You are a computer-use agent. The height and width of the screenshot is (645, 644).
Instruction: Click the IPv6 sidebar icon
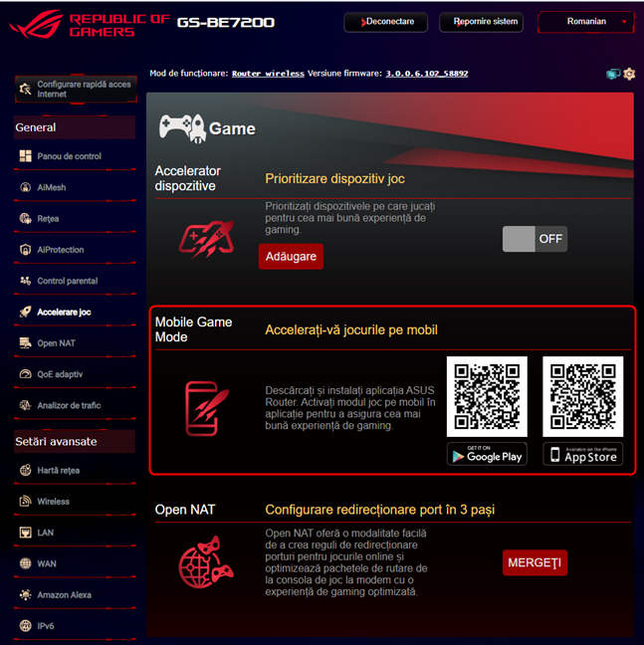[x=26, y=626]
